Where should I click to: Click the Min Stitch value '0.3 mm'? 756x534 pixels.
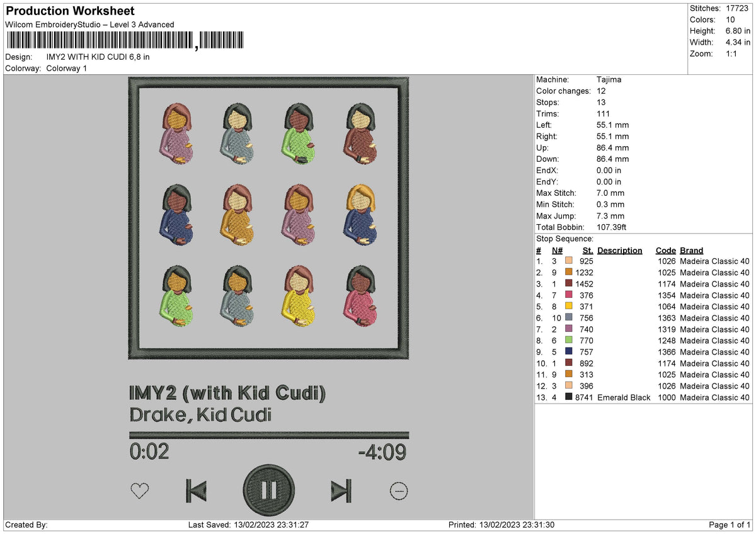click(x=610, y=204)
